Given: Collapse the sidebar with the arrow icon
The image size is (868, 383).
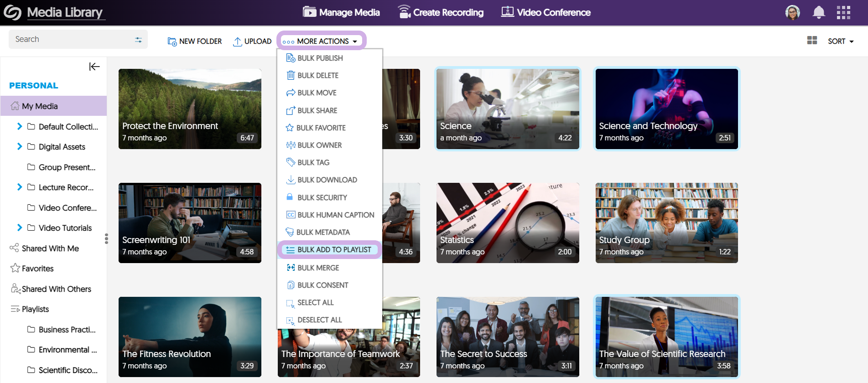Looking at the screenshot, I should tap(94, 67).
